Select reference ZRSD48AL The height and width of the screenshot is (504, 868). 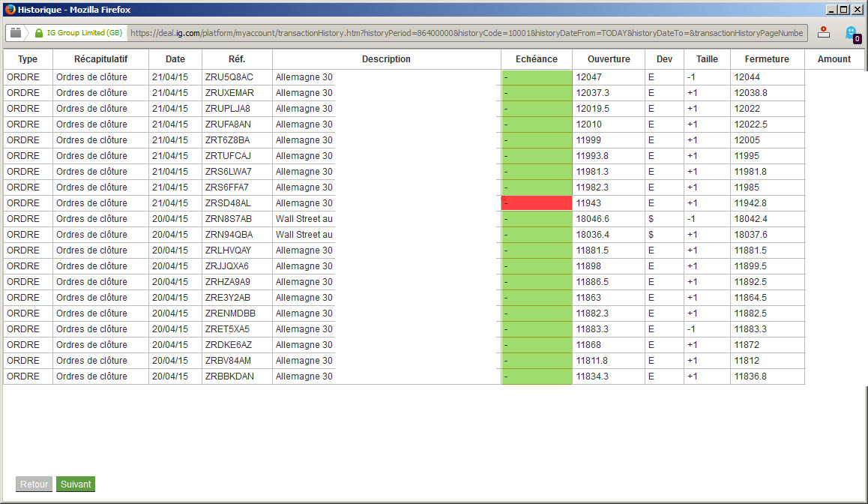(228, 203)
